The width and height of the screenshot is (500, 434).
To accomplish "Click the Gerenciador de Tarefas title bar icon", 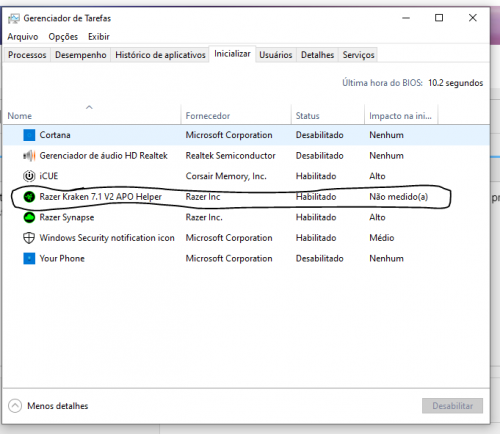I will pos(14,19).
